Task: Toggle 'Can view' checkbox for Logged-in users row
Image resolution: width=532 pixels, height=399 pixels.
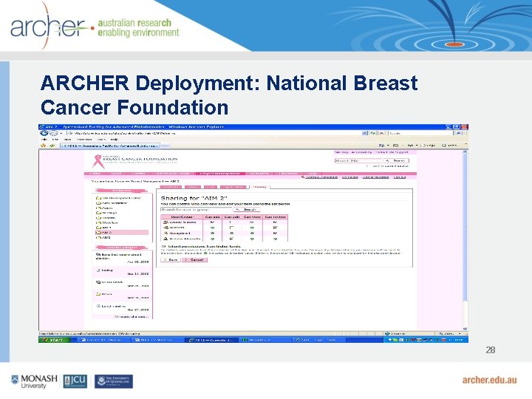Action: click(252, 222)
